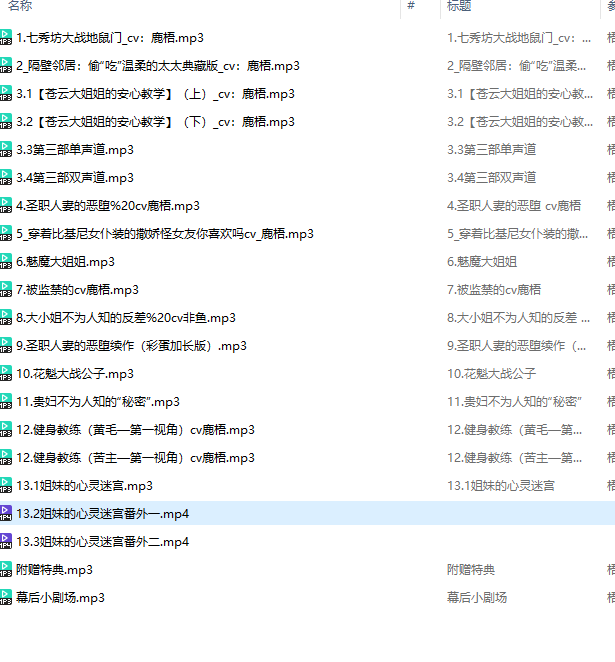615x662 pixels.
Task: Click the mp3 icon beside 7.被监禁的cv鹿梧
Action: (x=6, y=289)
